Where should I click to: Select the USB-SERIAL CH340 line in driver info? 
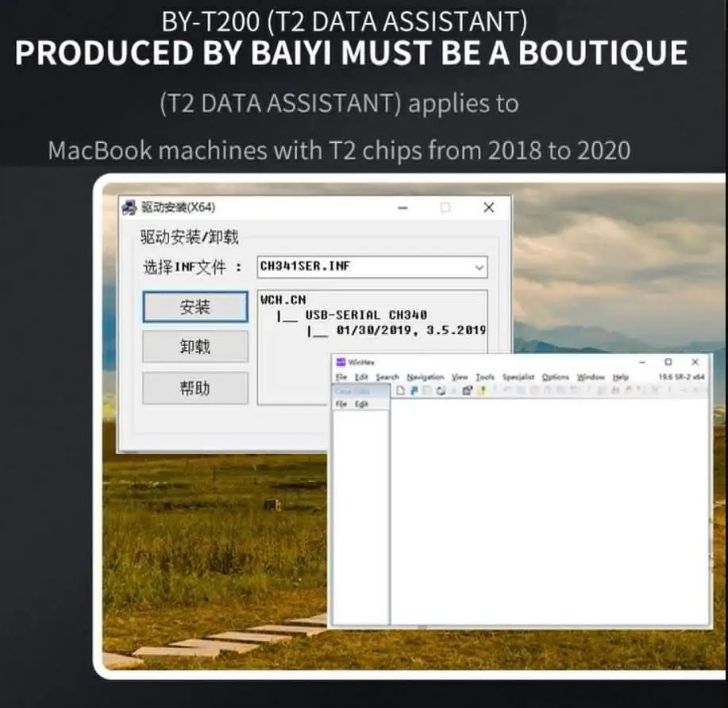pyautogui.click(x=366, y=315)
